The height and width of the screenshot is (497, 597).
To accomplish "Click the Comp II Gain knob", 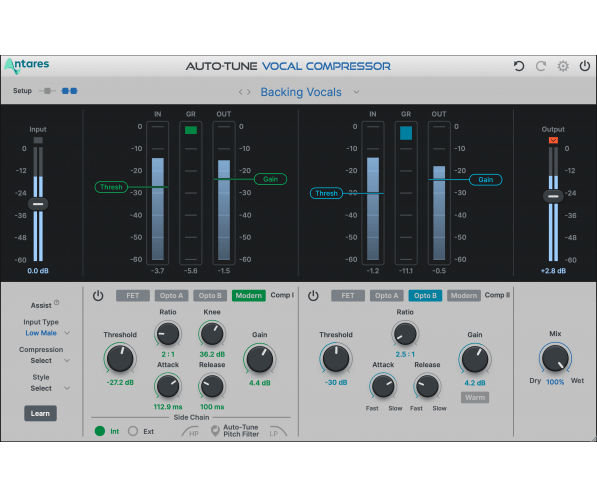I will click(x=475, y=359).
